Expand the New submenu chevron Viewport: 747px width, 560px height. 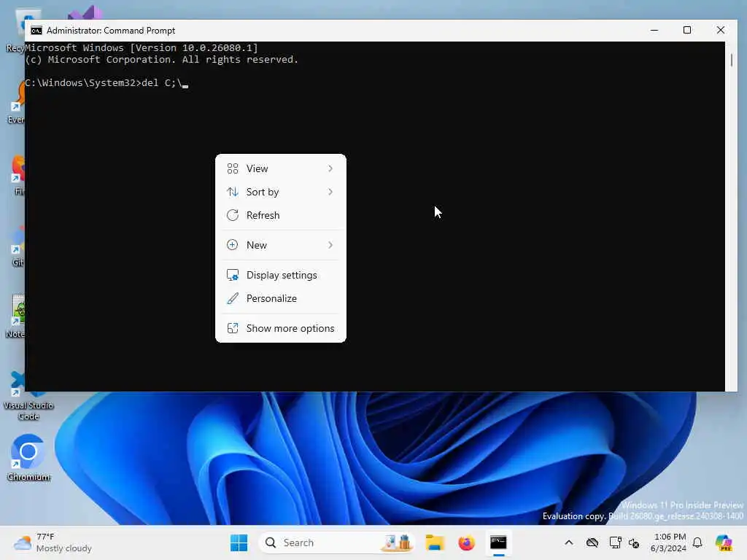(x=330, y=245)
